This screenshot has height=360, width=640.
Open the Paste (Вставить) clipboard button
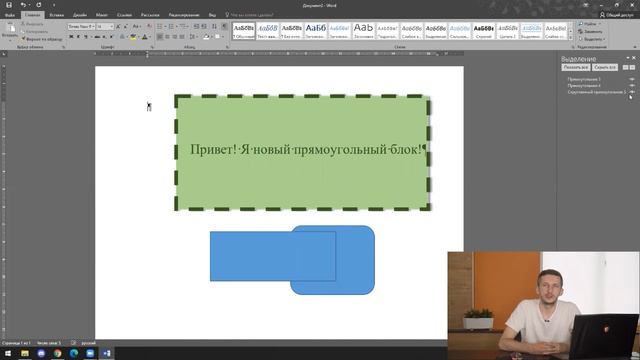click(x=10, y=31)
